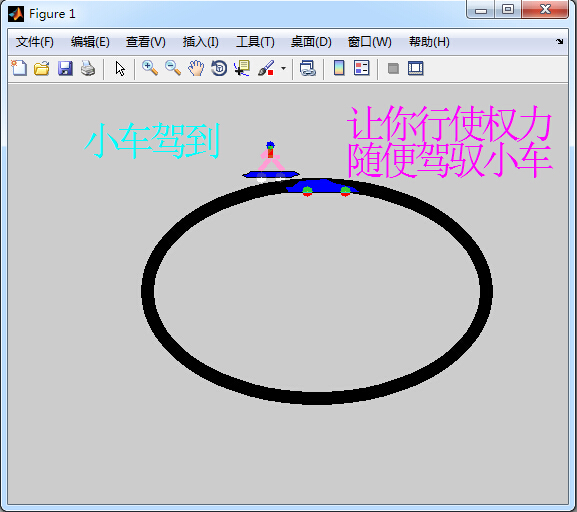Print the figure with printer icon
The width and height of the screenshot is (577, 512).
pyautogui.click(x=88, y=68)
